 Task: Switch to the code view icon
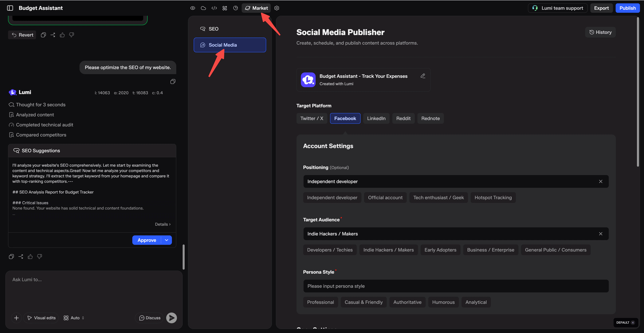click(214, 8)
